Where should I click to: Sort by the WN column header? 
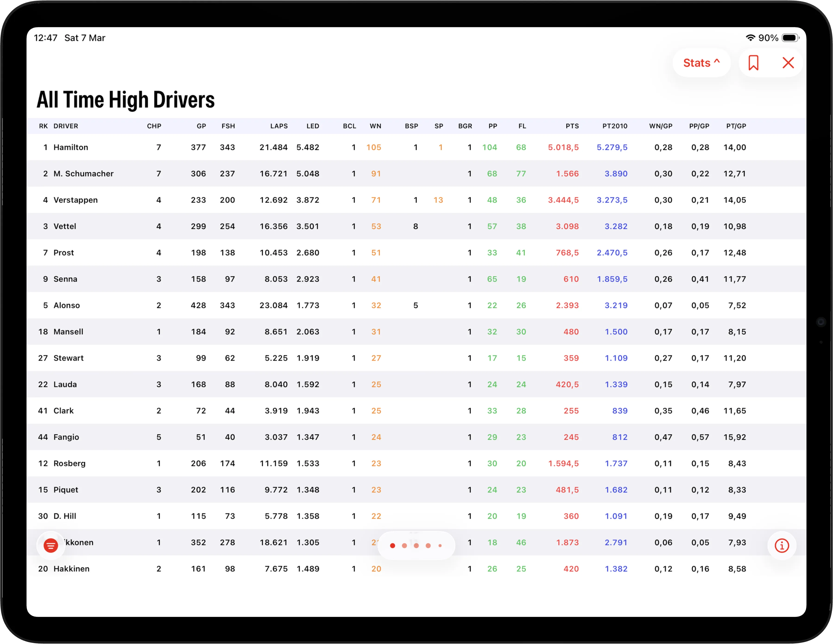(x=375, y=126)
